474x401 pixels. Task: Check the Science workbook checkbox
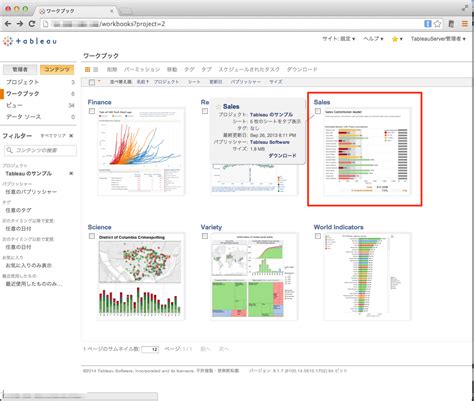[92, 236]
